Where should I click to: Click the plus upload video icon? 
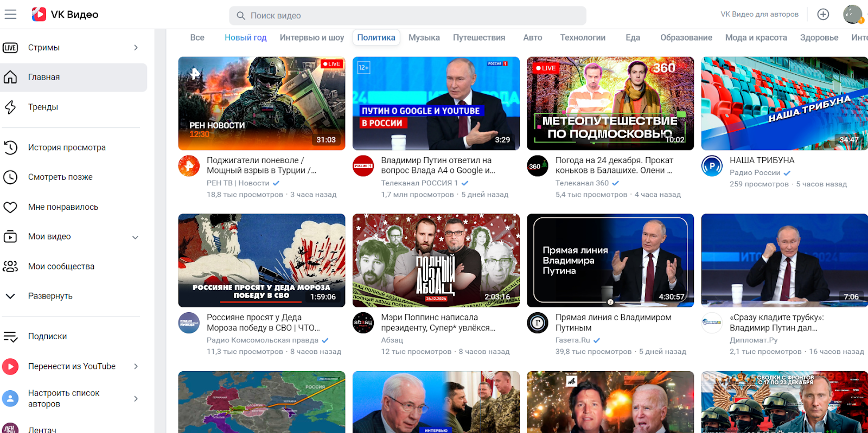pos(823,15)
